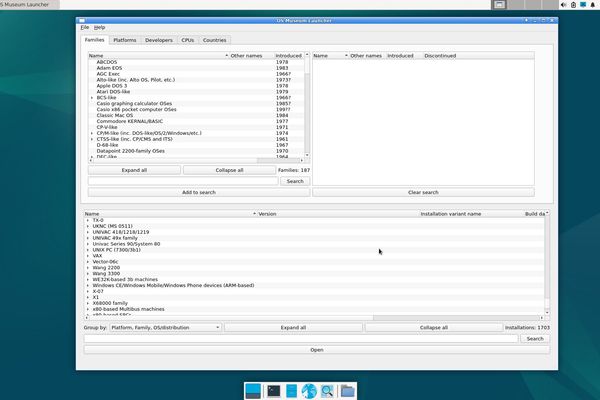Select the AGC Exec family row

point(196,74)
